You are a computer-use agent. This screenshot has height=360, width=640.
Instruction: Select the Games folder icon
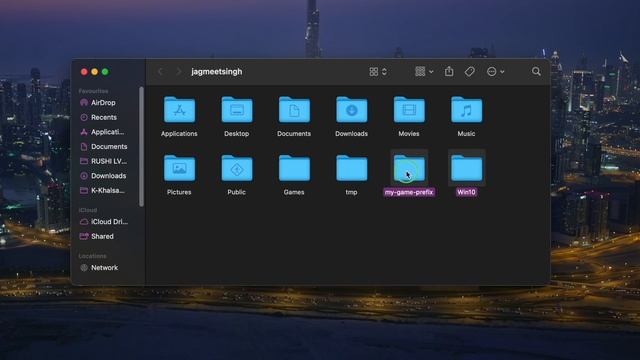pos(294,168)
